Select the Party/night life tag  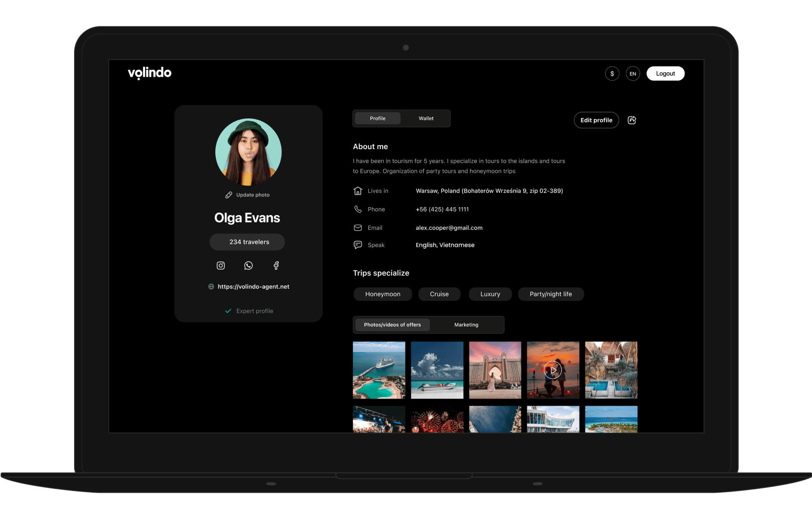(551, 294)
